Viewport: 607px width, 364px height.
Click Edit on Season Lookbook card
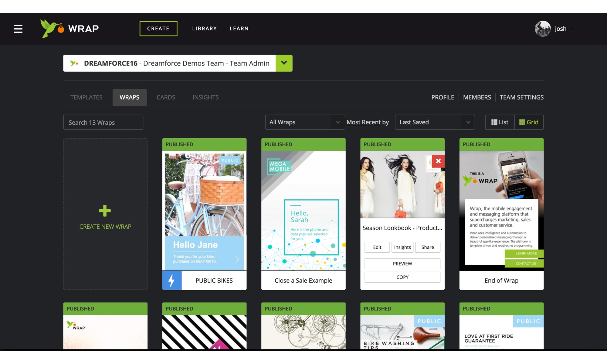tap(377, 247)
